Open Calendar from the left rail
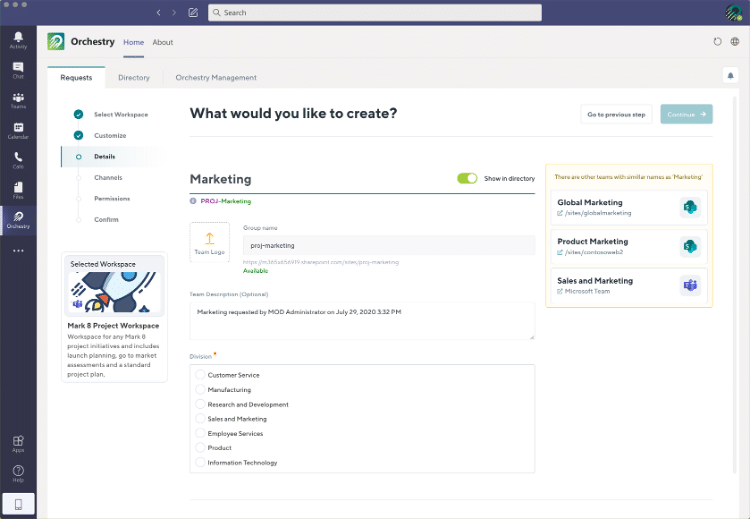This screenshot has height=520, width=750. point(18,130)
